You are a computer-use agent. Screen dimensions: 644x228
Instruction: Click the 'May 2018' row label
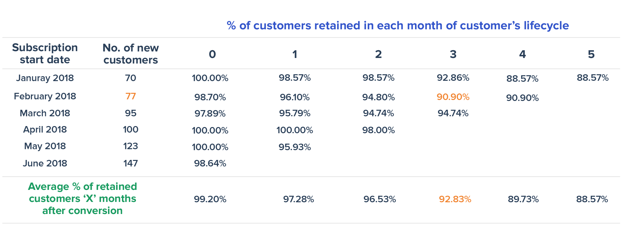coord(45,146)
